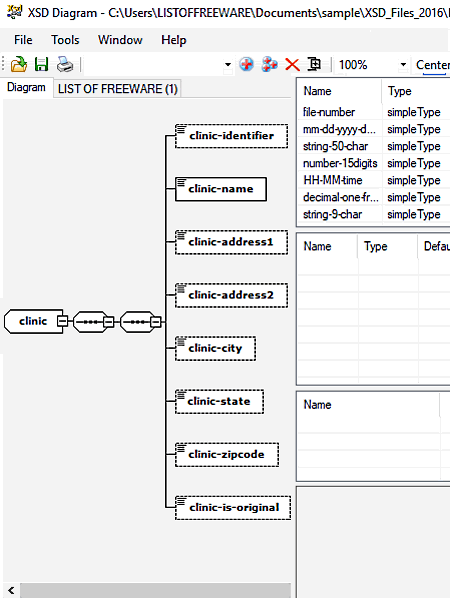
Task: Select the clinic-zipcode element box
Action: pos(227,455)
